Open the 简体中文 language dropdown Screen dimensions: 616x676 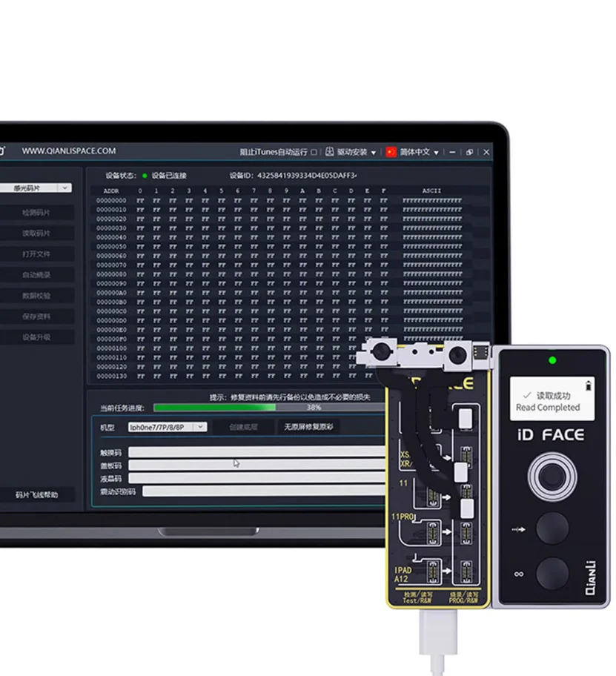click(437, 153)
